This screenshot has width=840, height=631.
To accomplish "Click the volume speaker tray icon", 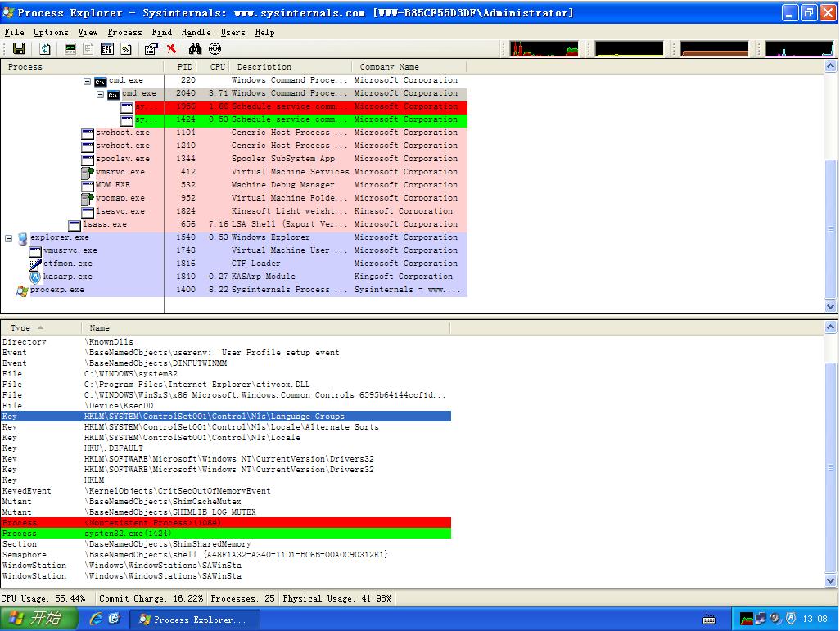I will 775,620.
